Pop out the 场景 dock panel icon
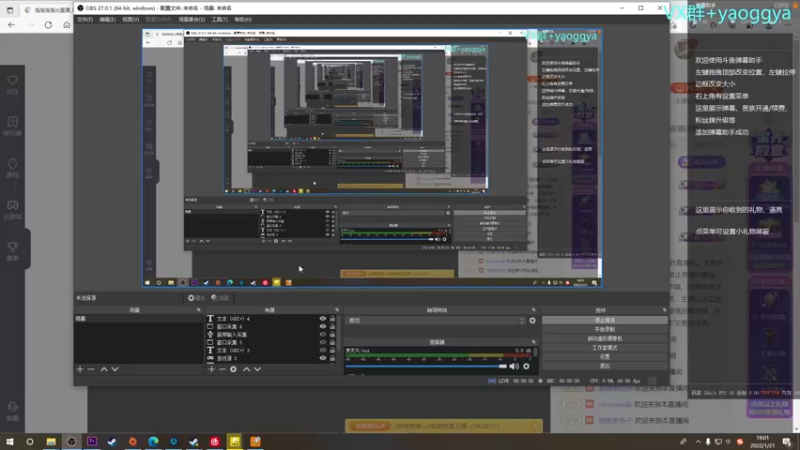This screenshot has height=450, width=800. pos(198,310)
